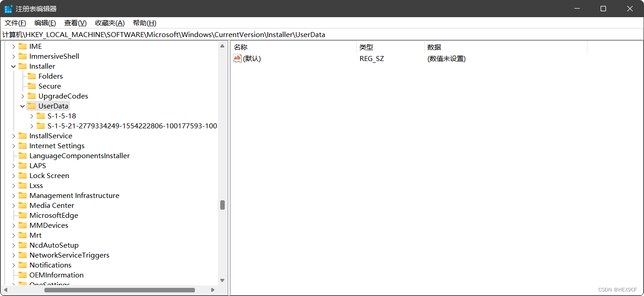Expand the S-1-5-21-2779334249 key chevron
The height and width of the screenshot is (296, 644).
pyautogui.click(x=32, y=126)
